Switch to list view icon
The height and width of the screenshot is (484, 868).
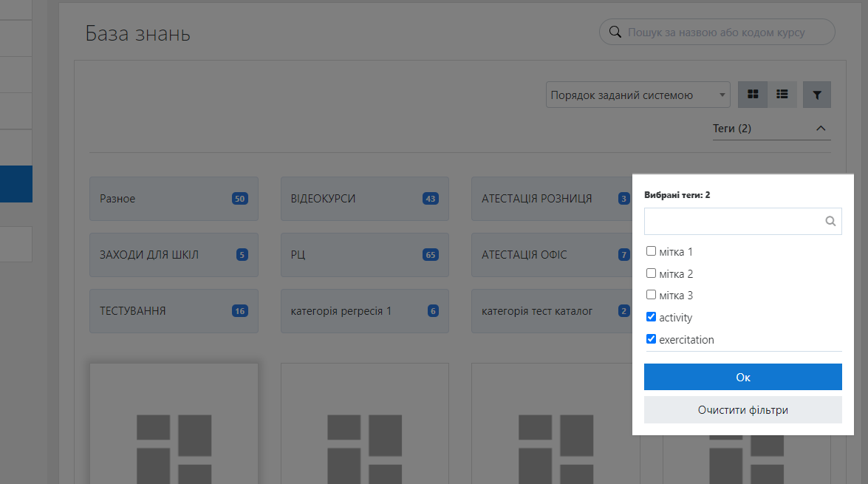[x=782, y=95]
